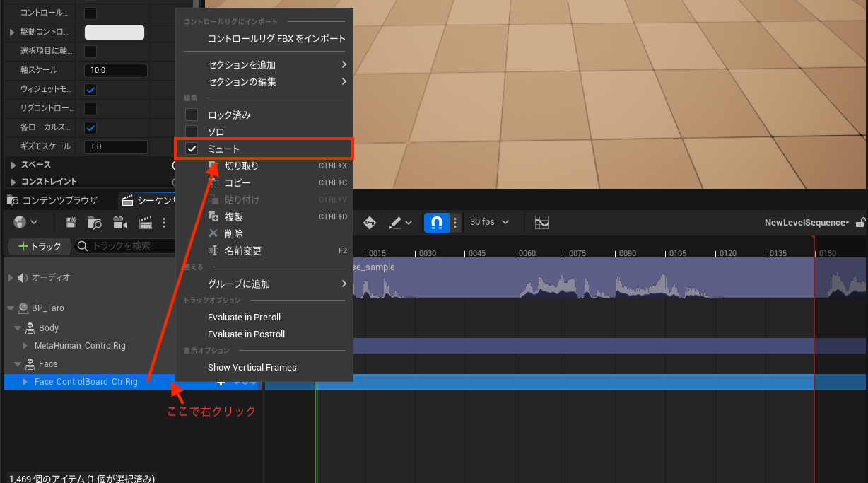868x483 pixels.
Task: Select 削除 from the context menu
Action: pyautogui.click(x=233, y=234)
